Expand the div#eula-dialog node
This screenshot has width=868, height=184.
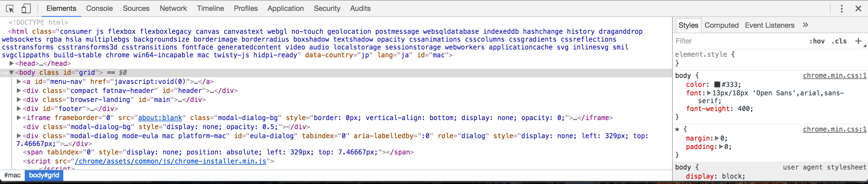[19, 136]
